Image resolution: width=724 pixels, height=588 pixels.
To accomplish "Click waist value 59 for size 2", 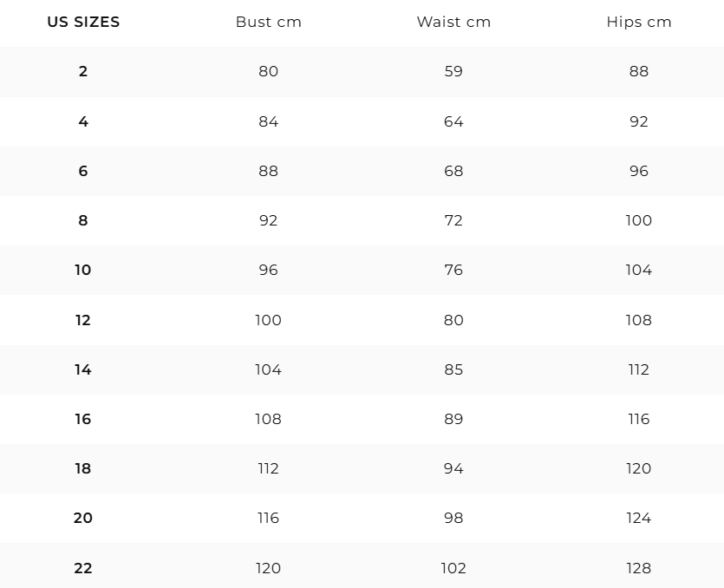I will pyautogui.click(x=453, y=71).
